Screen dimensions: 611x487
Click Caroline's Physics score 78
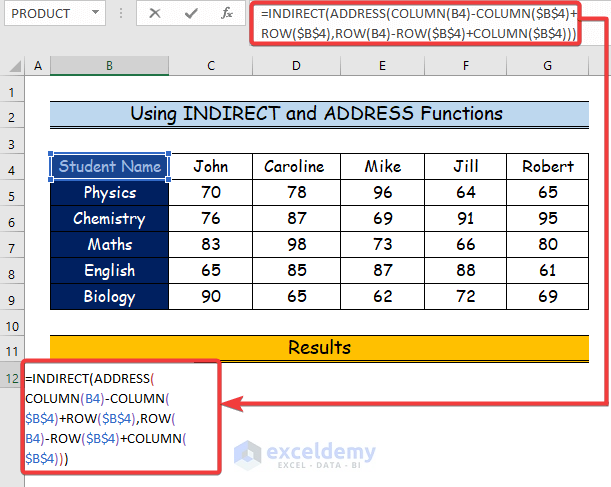click(297, 192)
